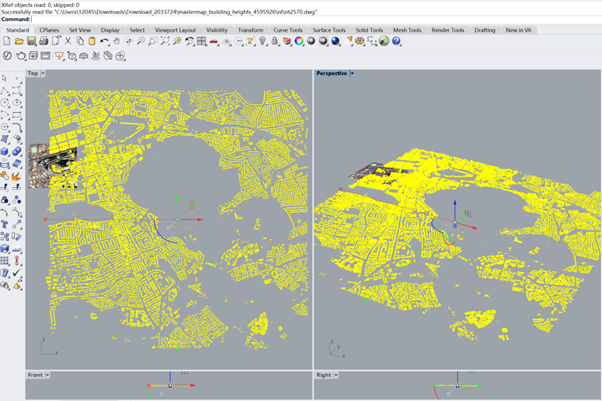The image size is (602, 401).
Task: Click the New file icon
Action: (6, 42)
